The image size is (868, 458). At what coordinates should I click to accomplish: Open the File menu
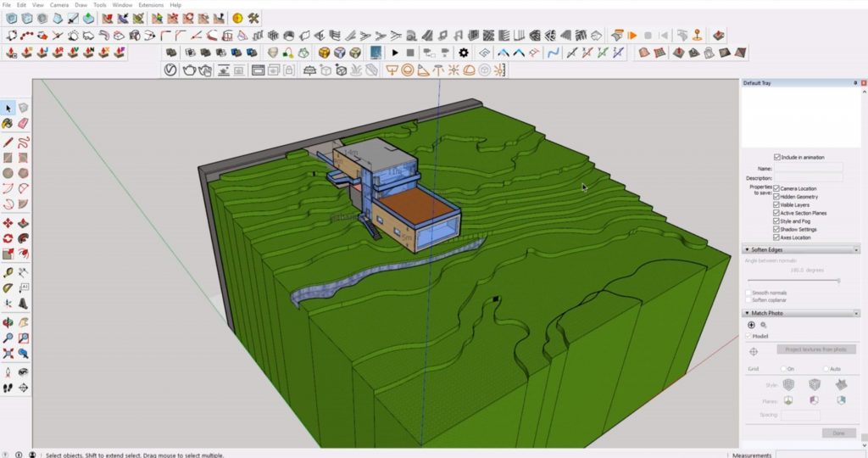coord(7,5)
